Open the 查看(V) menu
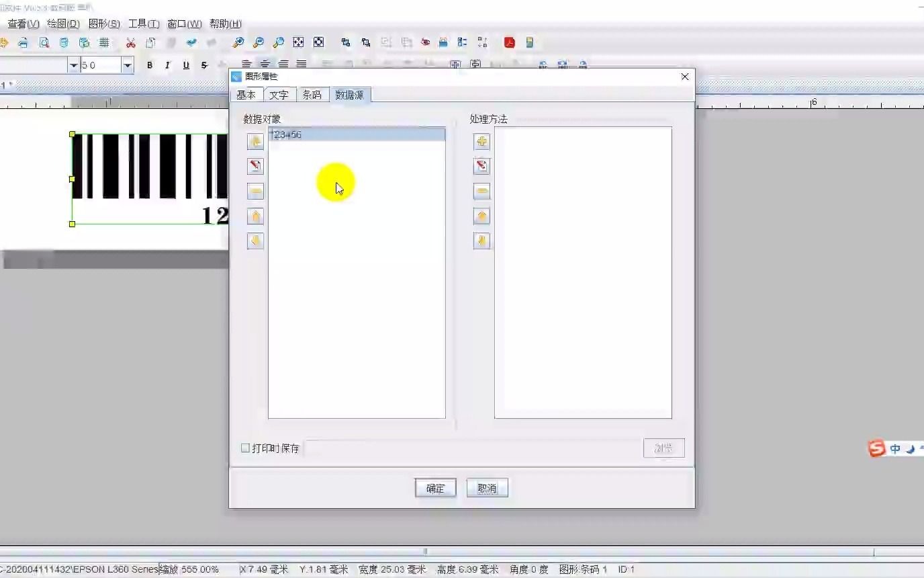The width and height of the screenshot is (924, 578). 24,24
